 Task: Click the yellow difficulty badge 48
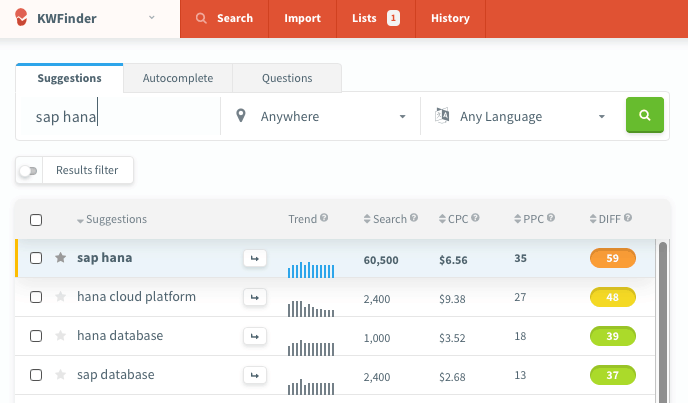[613, 297]
